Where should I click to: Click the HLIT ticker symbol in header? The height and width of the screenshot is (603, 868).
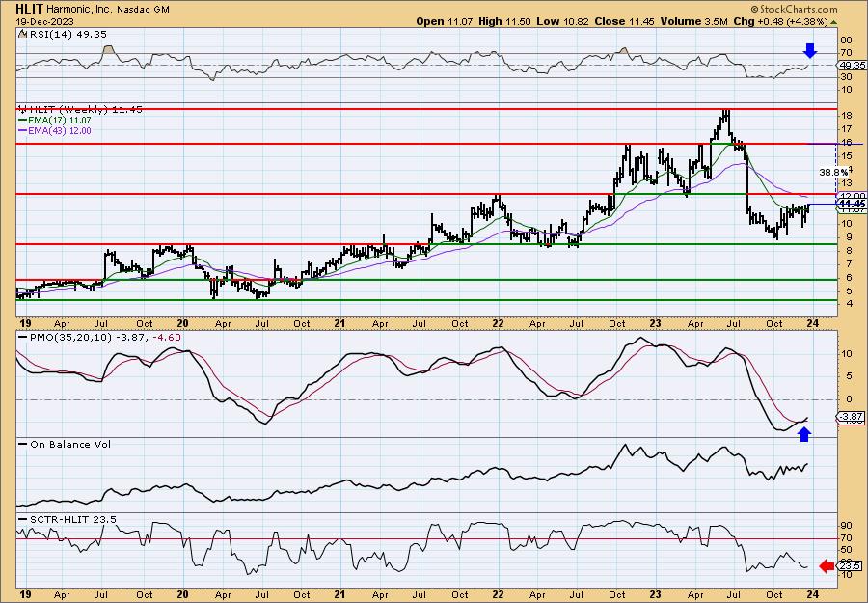(30, 9)
